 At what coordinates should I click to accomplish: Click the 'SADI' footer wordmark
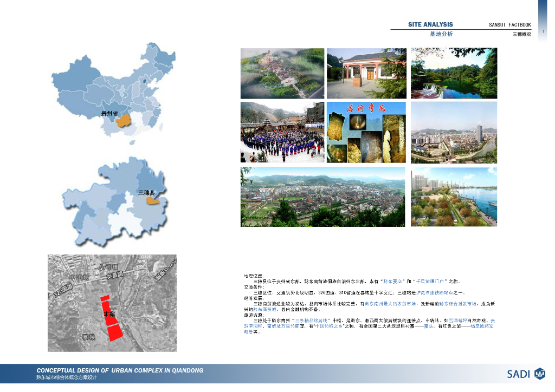click(519, 374)
